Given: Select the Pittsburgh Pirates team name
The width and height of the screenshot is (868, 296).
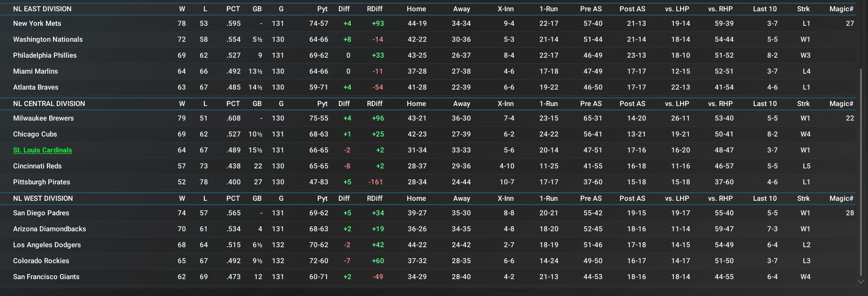Looking at the screenshot, I should coord(42,182).
